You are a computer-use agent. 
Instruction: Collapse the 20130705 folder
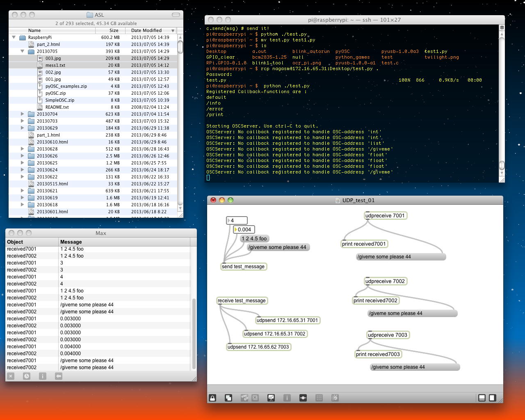click(23, 51)
